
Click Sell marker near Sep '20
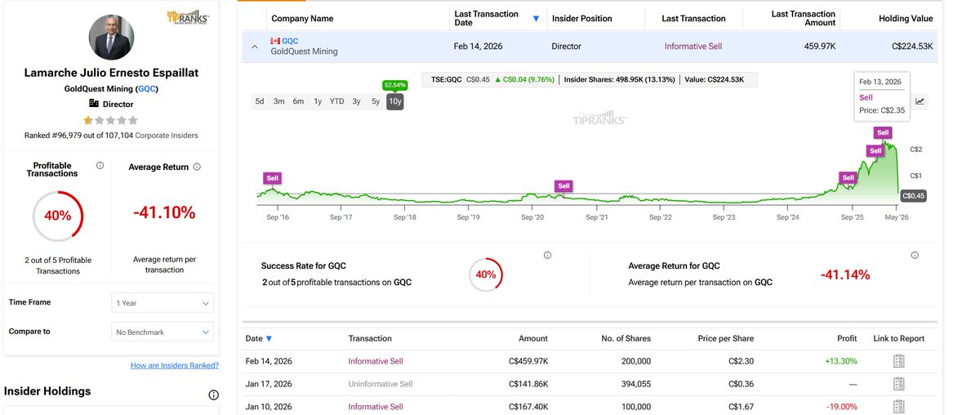pos(563,185)
